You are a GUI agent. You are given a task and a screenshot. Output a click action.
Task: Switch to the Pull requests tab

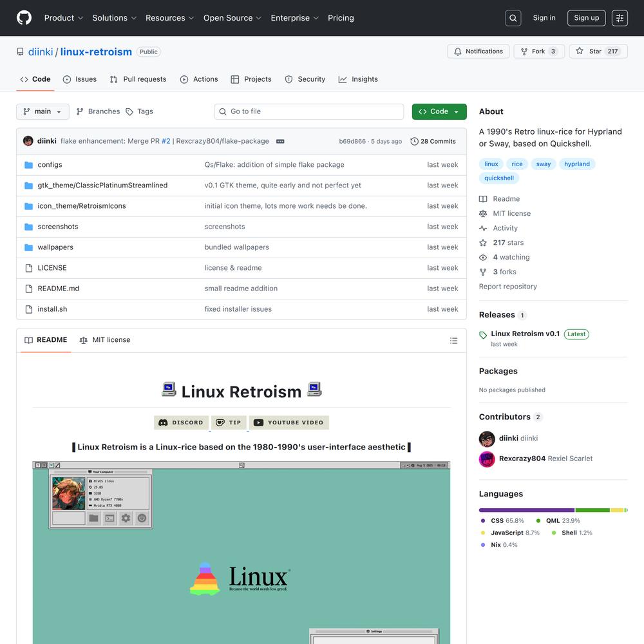[138, 79]
